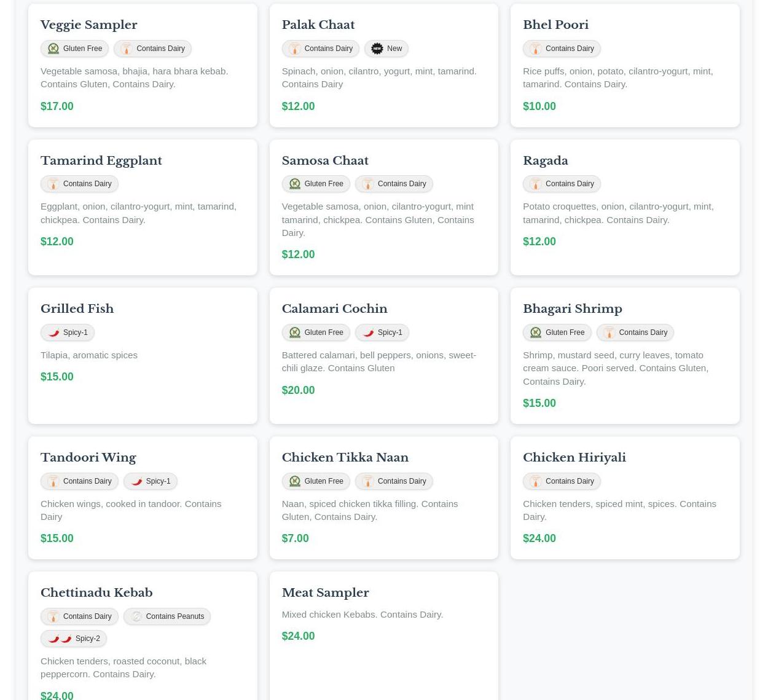Click the Contains Peanuts icon on Chettinadu Kebab

136,616
